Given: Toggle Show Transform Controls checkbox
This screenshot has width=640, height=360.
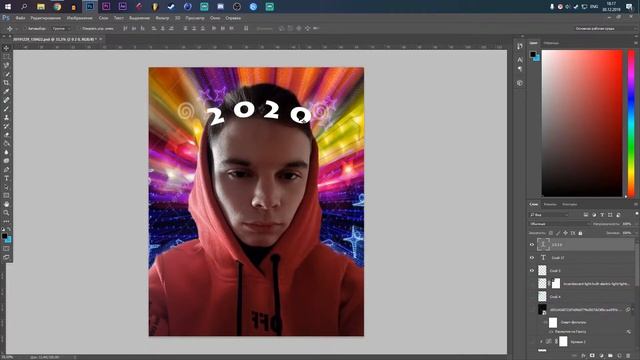Looking at the screenshot, I should click(78, 29).
